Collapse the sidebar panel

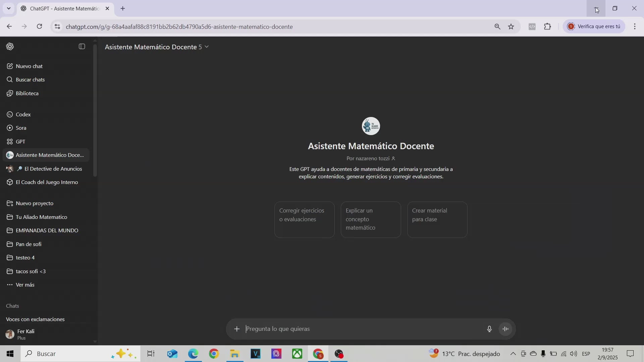pyautogui.click(x=82, y=47)
